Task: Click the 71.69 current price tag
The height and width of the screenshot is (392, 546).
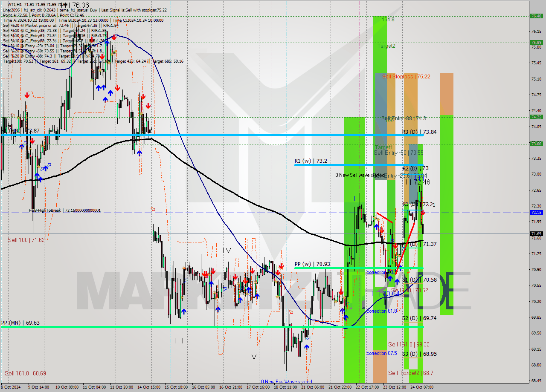Action: click(x=536, y=233)
